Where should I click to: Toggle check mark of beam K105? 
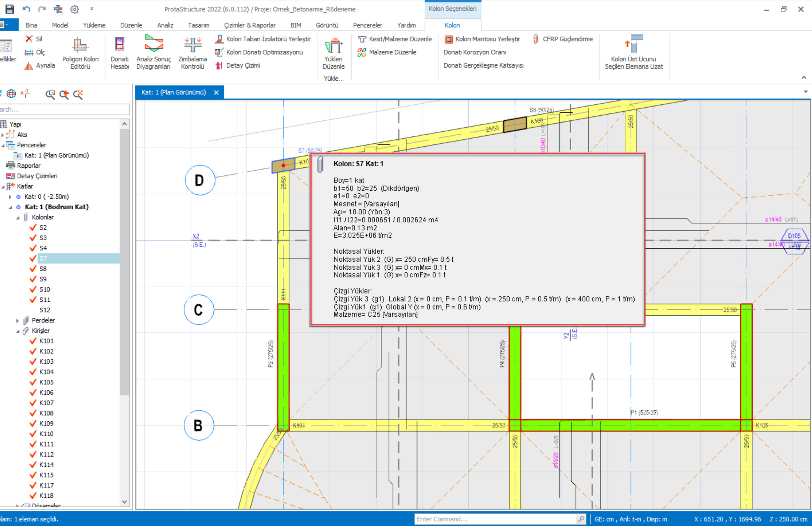(33, 382)
